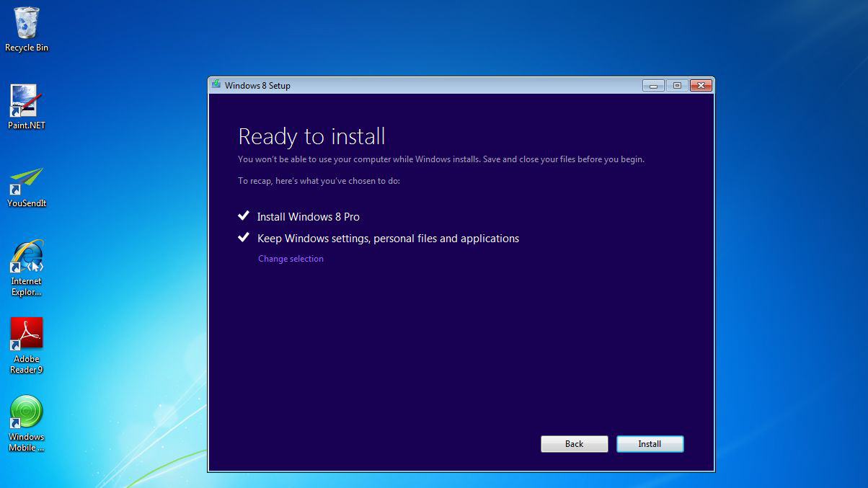Click the 'You won't be able to use your computer' sentence

point(441,159)
